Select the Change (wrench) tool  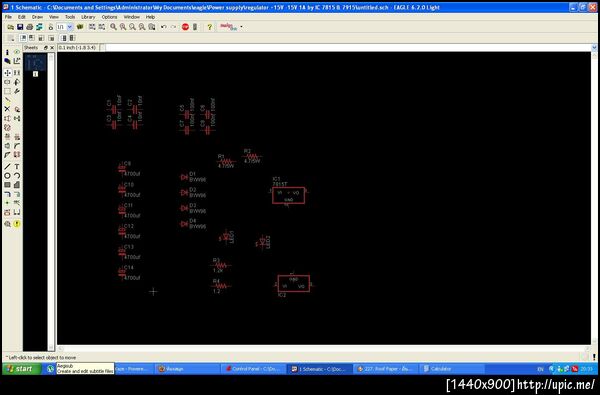(x=17, y=91)
